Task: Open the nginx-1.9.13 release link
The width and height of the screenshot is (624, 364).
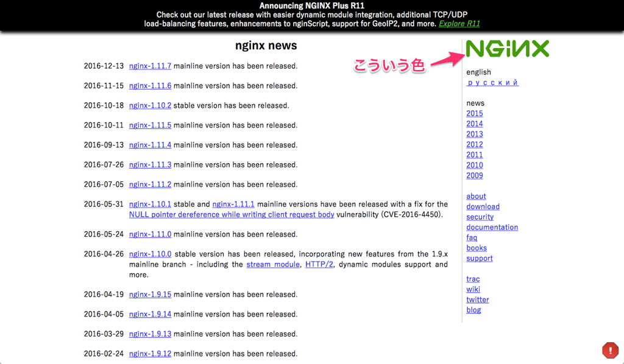Action: click(x=150, y=334)
